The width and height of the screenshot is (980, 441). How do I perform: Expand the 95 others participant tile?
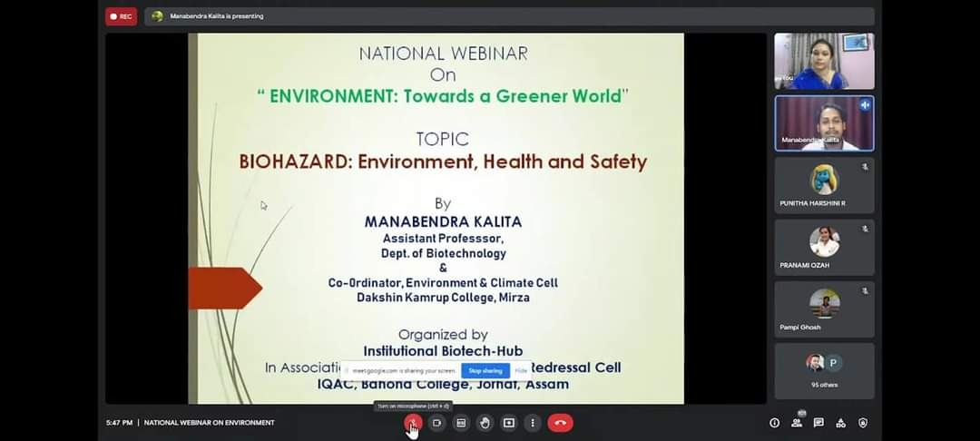click(824, 370)
